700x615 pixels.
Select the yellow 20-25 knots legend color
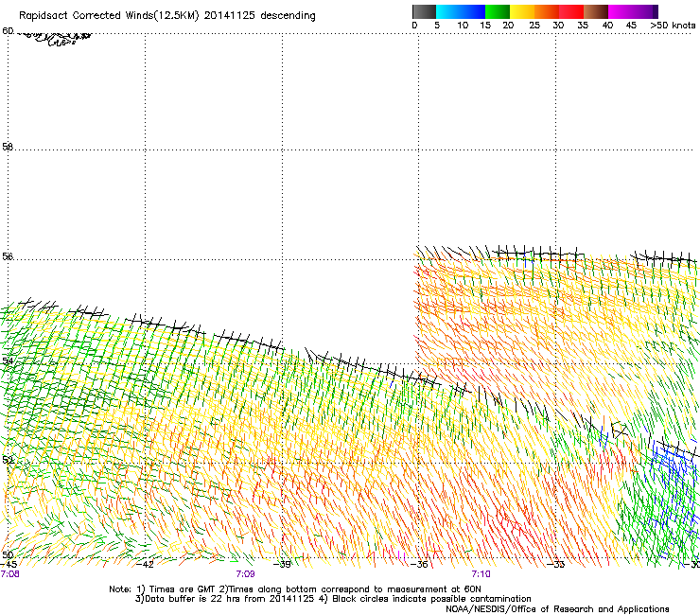coord(522,11)
